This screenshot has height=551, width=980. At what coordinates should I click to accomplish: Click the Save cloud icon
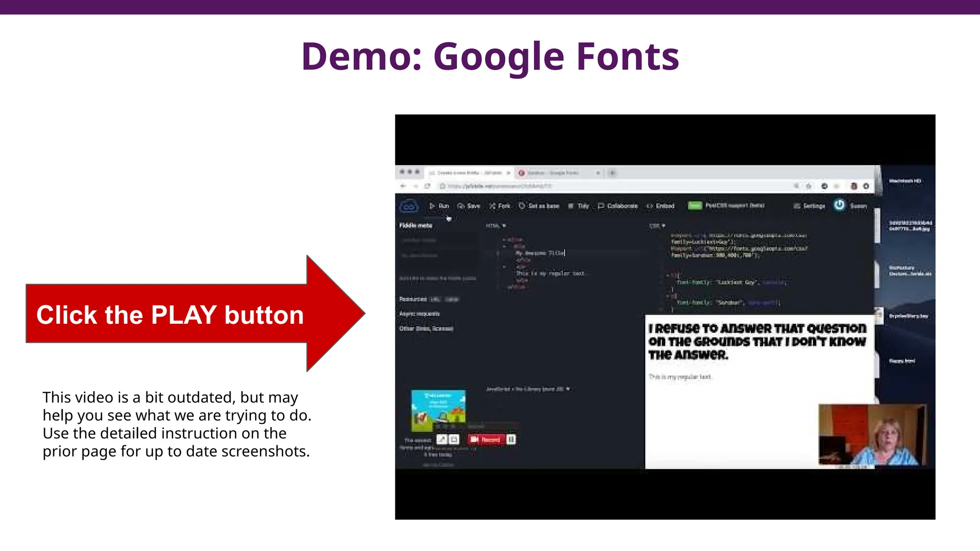tap(461, 206)
